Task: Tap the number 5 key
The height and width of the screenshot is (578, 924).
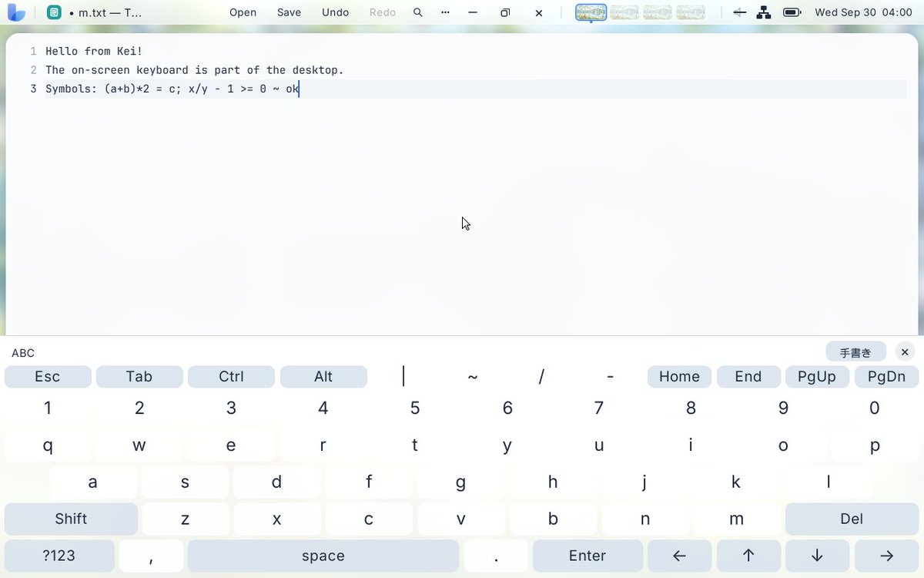Action: (x=415, y=408)
